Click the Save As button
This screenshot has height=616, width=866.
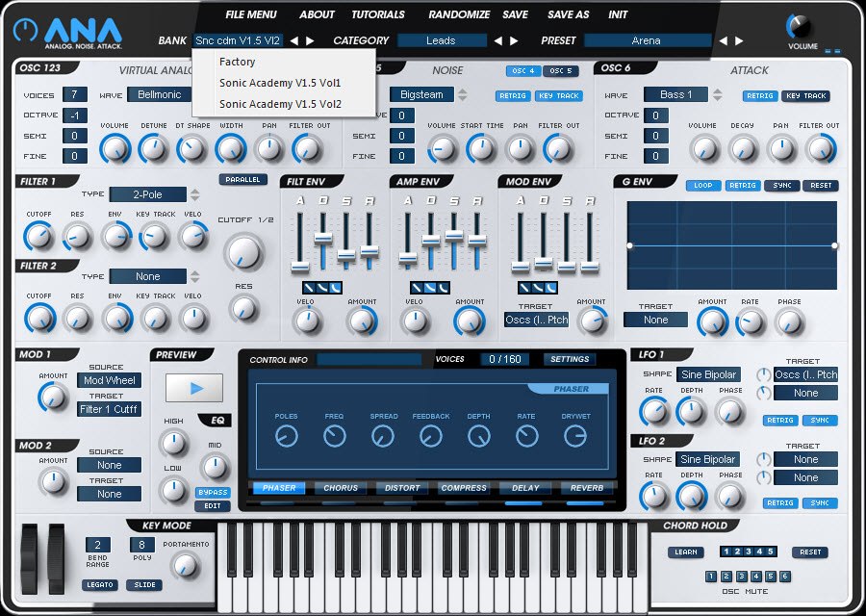pyautogui.click(x=568, y=14)
